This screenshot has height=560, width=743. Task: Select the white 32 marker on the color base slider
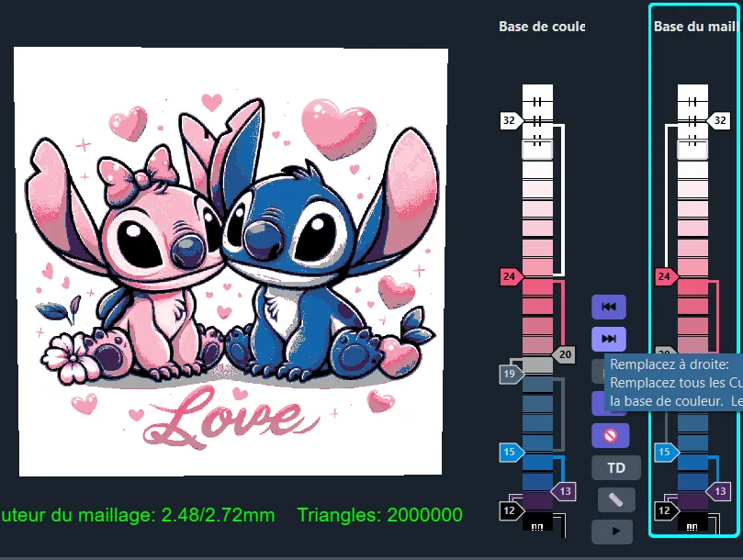pyautogui.click(x=511, y=120)
